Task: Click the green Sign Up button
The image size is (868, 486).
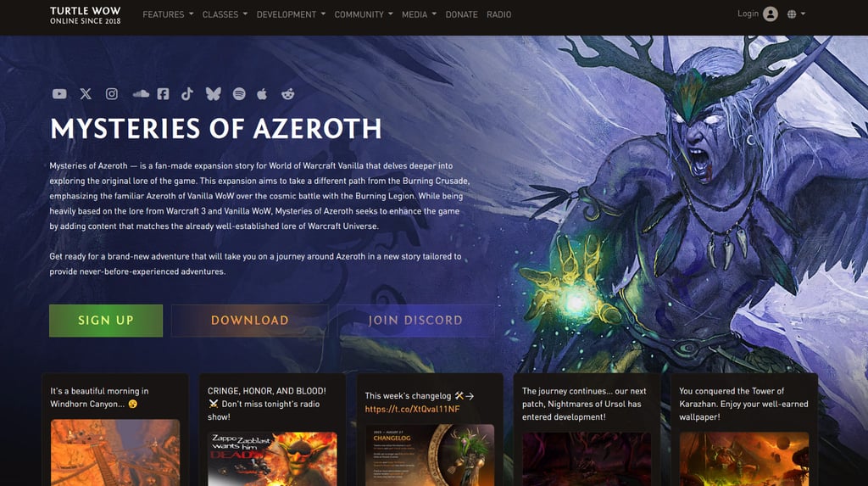Action: [106, 321]
